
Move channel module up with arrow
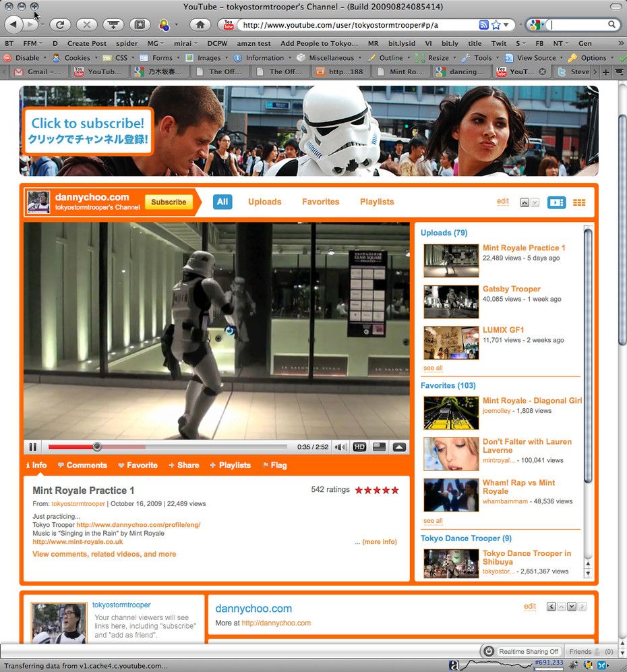coord(525,202)
